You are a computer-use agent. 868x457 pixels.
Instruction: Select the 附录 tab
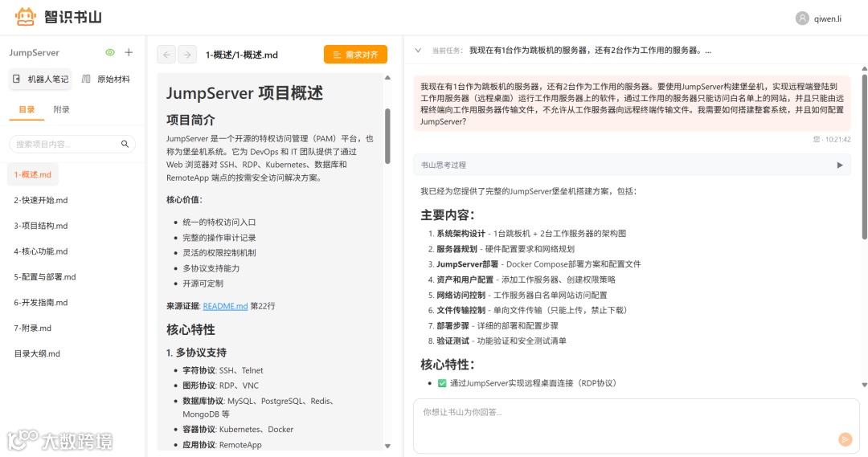pos(61,109)
